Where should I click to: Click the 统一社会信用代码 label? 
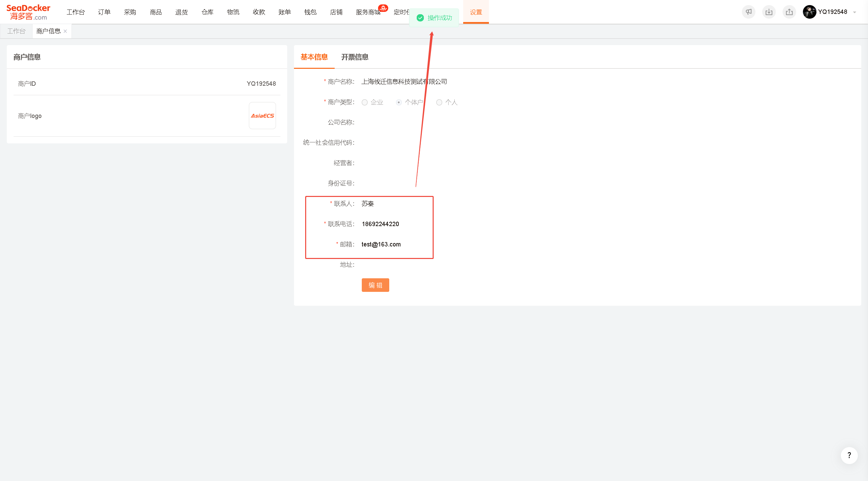[329, 143]
